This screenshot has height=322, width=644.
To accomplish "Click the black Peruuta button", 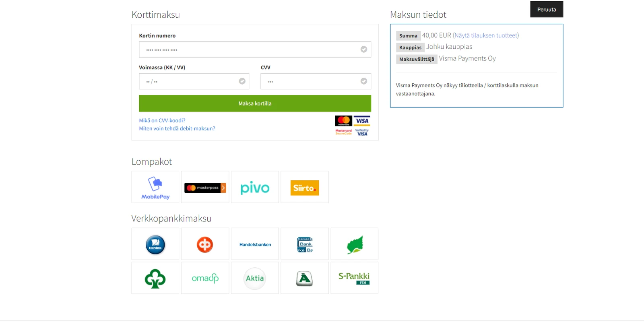I will click(547, 9).
